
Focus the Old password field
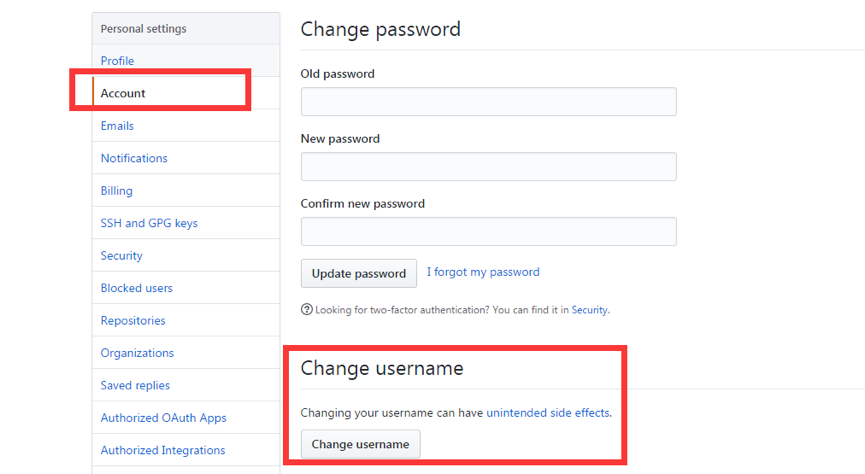[489, 102]
